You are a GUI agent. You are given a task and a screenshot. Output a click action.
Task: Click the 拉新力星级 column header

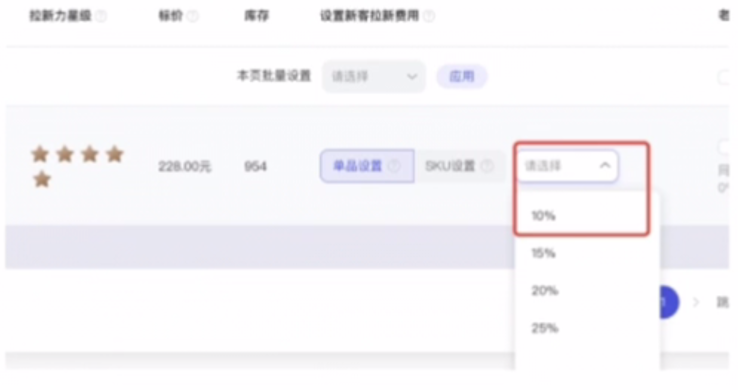[60, 16]
